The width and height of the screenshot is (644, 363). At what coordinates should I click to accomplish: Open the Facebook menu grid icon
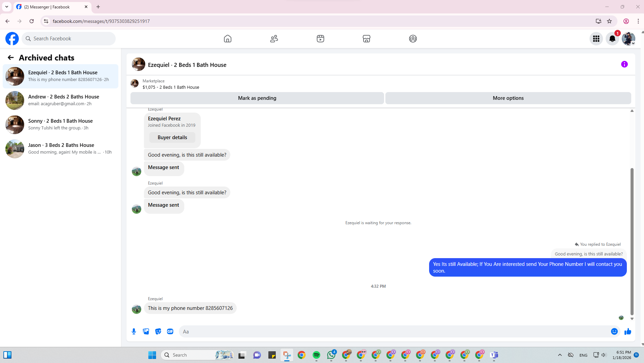click(596, 39)
